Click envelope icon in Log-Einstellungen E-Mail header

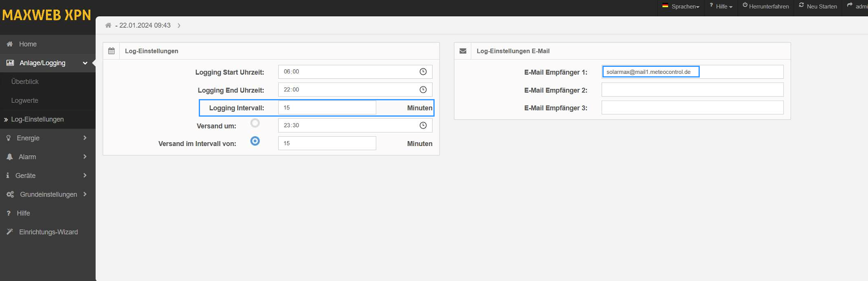463,51
